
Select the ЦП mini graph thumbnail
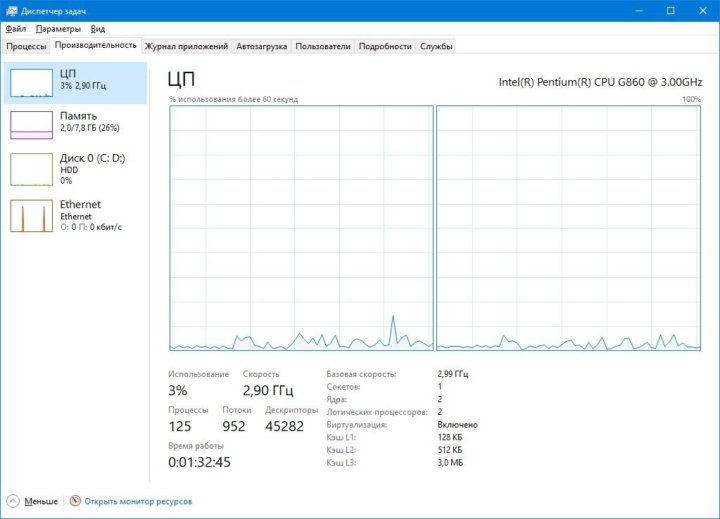click(31, 83)
